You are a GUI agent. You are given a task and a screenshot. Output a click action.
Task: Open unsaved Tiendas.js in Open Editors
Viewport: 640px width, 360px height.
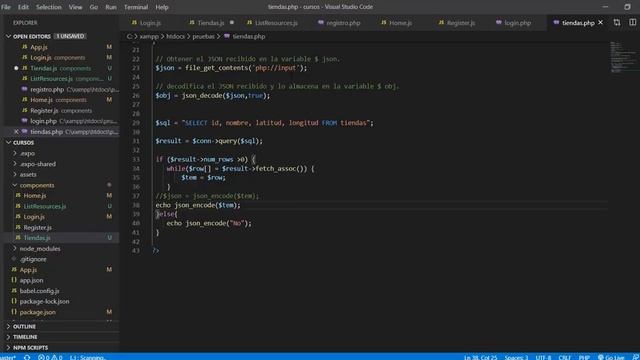pos(61,68)
